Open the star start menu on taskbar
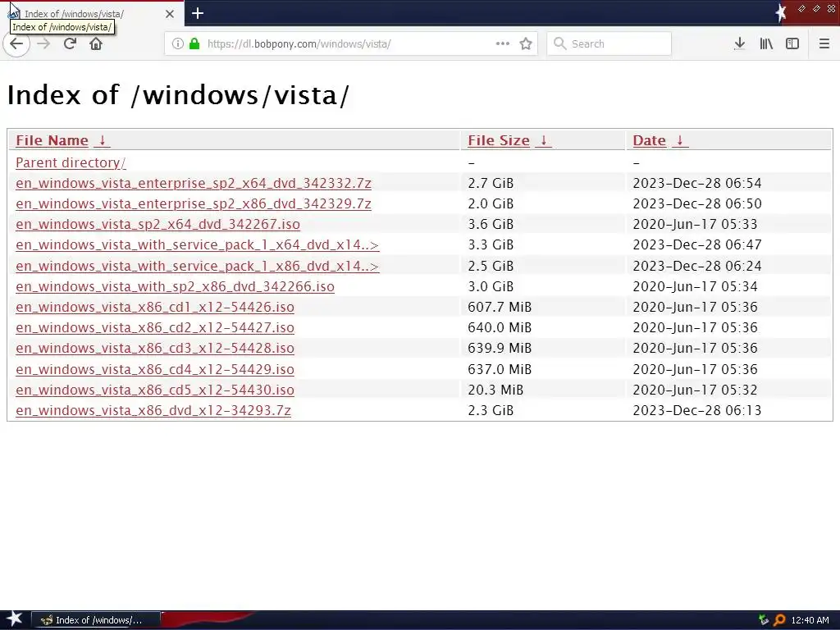Viewport: 840px width, 630px height. click(x=14, y=619)
